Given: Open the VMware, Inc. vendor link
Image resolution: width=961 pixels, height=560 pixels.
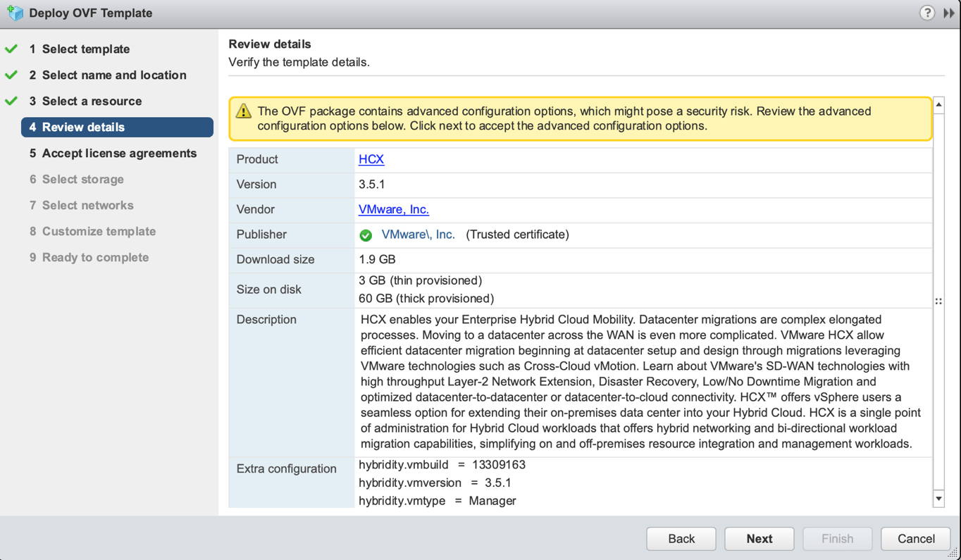Looking at the screenshot, I should coord(394,209).
